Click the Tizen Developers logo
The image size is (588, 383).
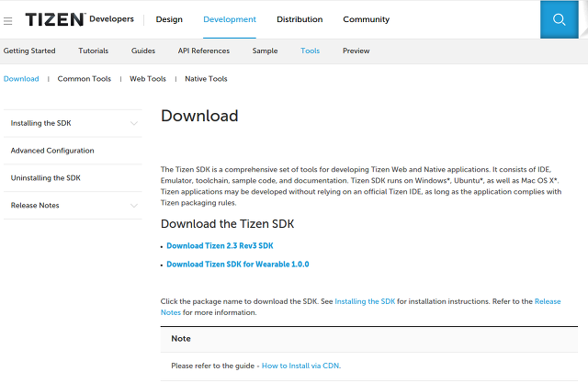80,19
